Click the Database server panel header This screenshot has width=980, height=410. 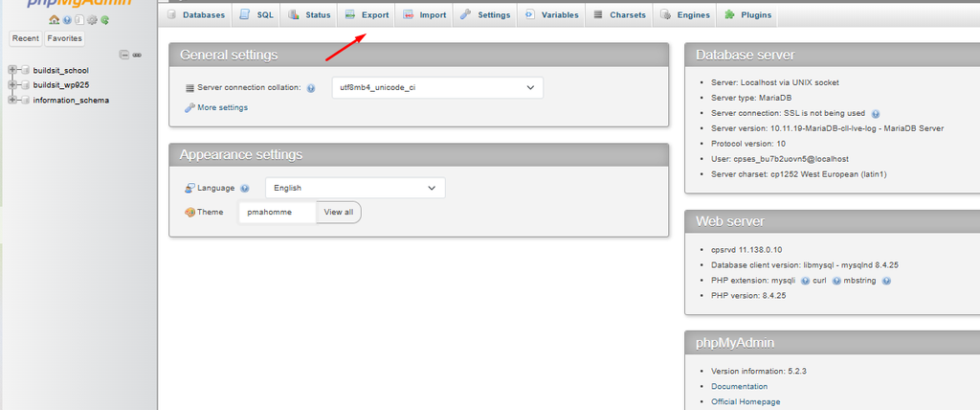tap(833, 56)
